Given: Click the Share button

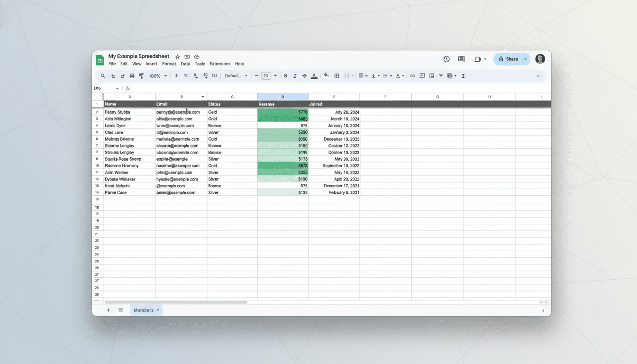Looking at the screenshot, I should click(x=508, y=59).
